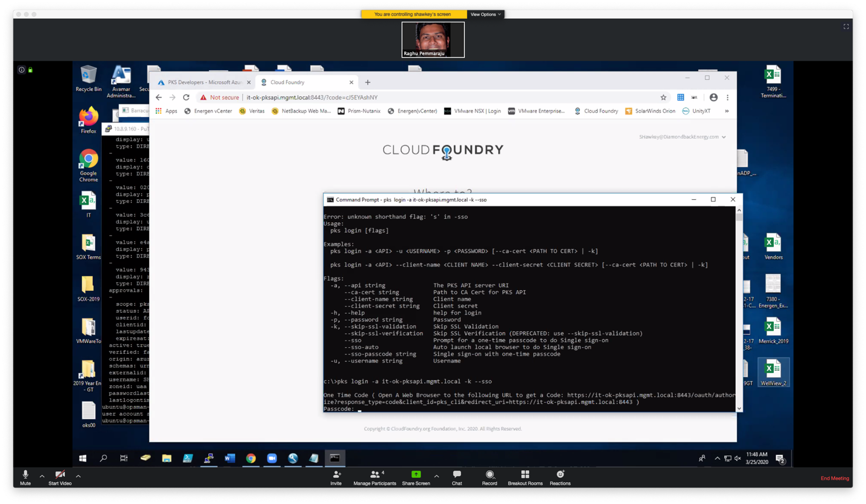Open the Zoom Chat panel

(457, 477)
